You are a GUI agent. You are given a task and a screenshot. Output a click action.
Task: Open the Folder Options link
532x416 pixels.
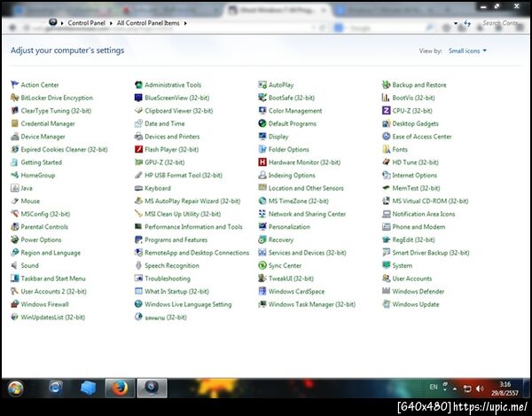click(289, 149)
